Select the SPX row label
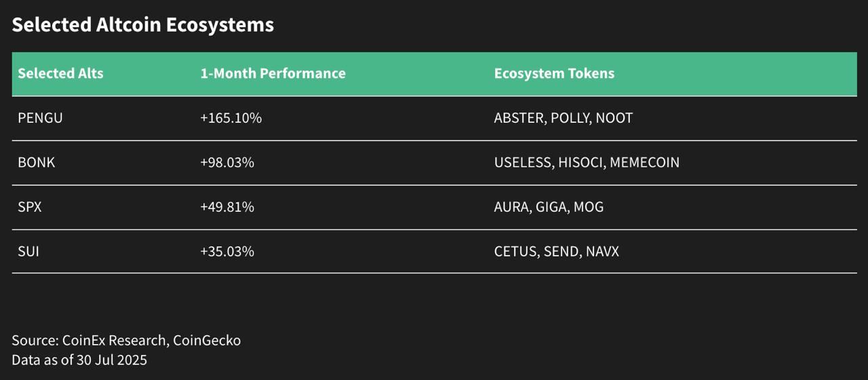 tap(29, 207)
